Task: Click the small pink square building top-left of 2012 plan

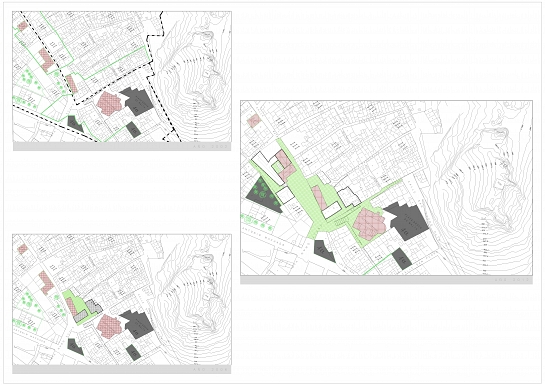Action: [x=254, y=121]
